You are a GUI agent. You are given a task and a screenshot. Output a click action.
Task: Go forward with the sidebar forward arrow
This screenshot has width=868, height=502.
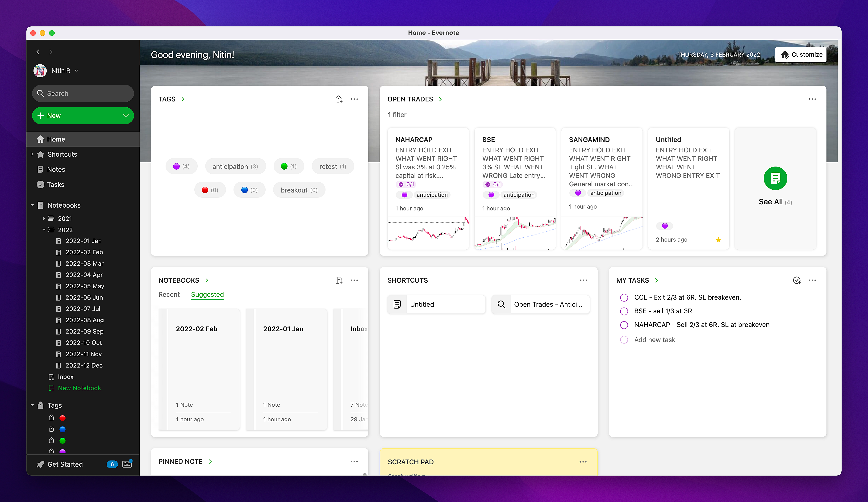[x=51, y=52]
